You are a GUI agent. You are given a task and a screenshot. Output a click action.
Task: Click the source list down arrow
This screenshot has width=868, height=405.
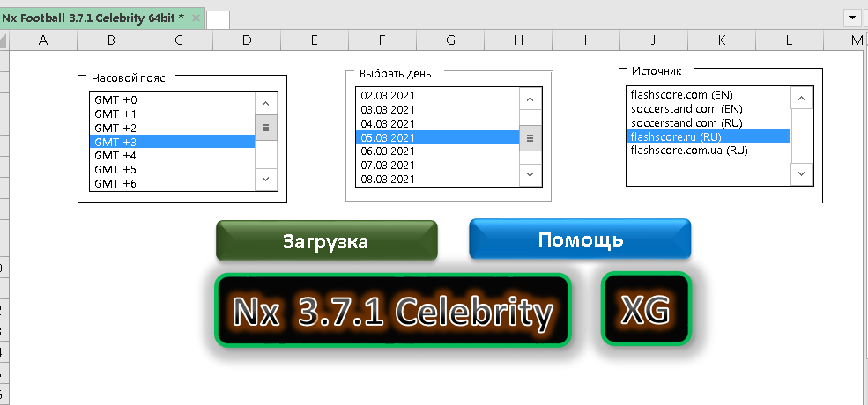(x=802, y=173)
